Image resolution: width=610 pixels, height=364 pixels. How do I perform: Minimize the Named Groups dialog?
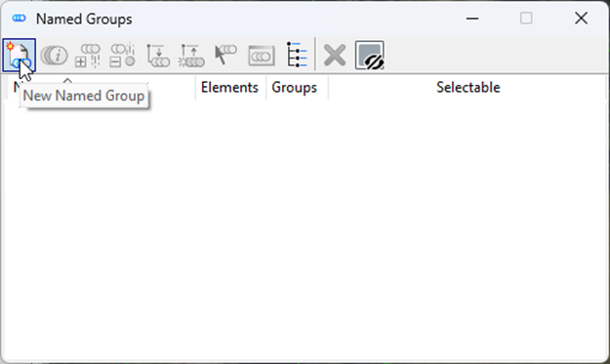point(472,19)
